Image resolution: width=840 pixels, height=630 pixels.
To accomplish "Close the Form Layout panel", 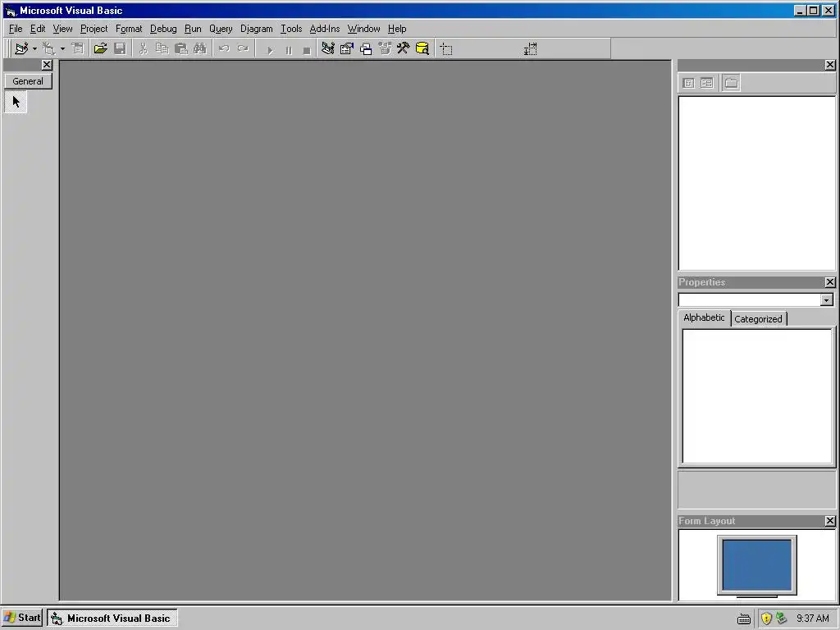I will [830, 521].
